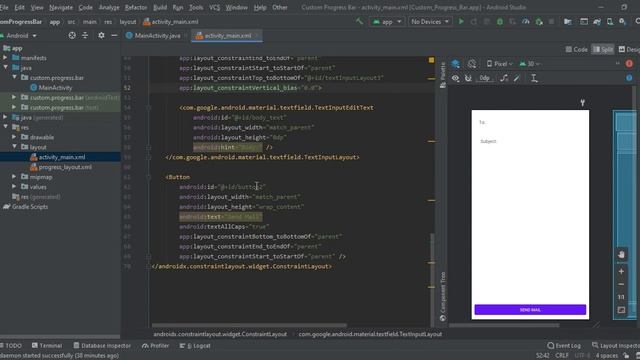640x360 pixels.
Task: Toggle autoconnect magnet icon in design toolbar
Action: point(468,78)
